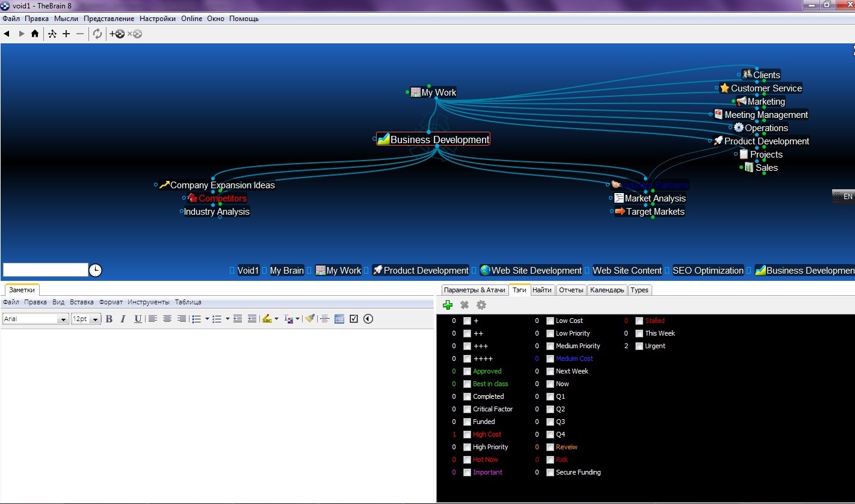The height and width of the screenshot is (504, 855).
Task: Enable the High Cost tag checkbox
Action: tap(467, 434)
